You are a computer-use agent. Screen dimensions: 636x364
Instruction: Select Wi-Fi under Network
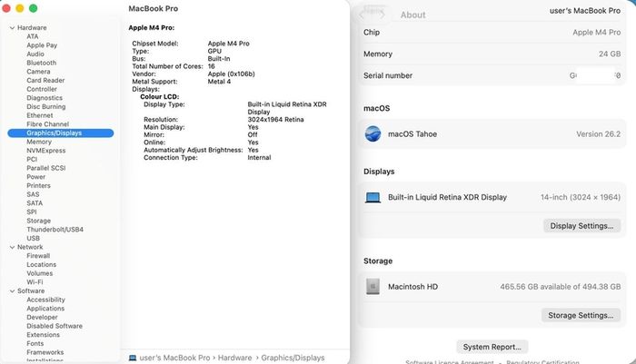(x=35, y=282)
